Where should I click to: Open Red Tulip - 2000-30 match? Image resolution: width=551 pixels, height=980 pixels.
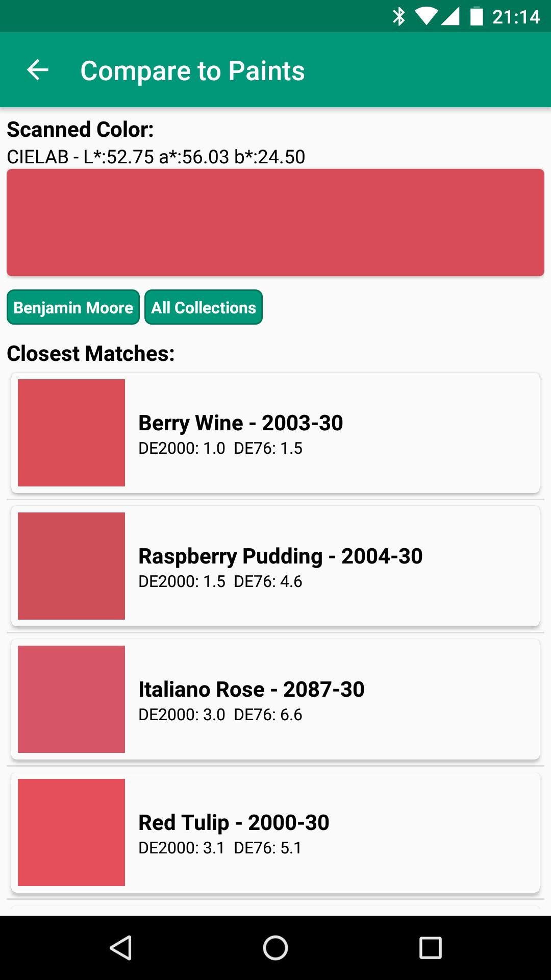tap(275, 832)
